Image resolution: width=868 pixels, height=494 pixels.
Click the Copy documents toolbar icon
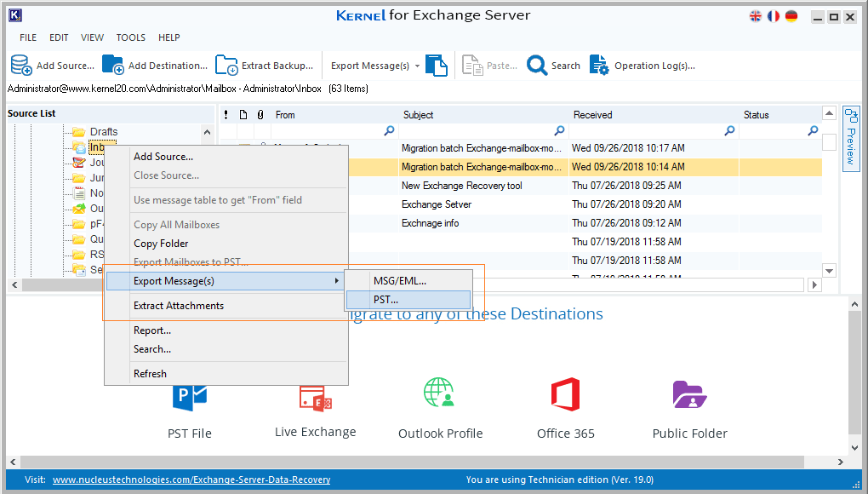coord(437,66)
